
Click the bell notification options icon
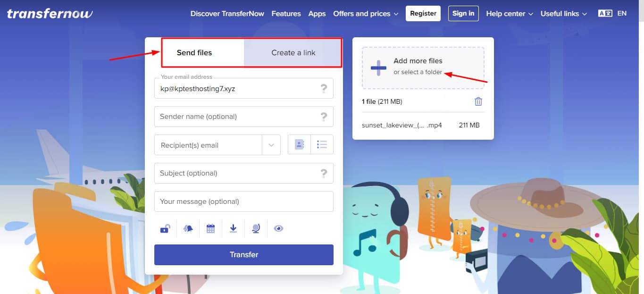click(188, 229)
